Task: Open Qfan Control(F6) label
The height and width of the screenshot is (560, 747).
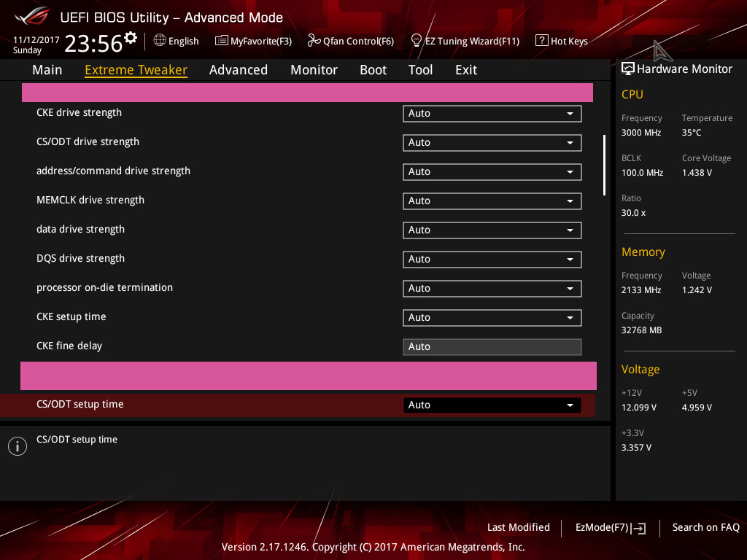Action: 358,42
